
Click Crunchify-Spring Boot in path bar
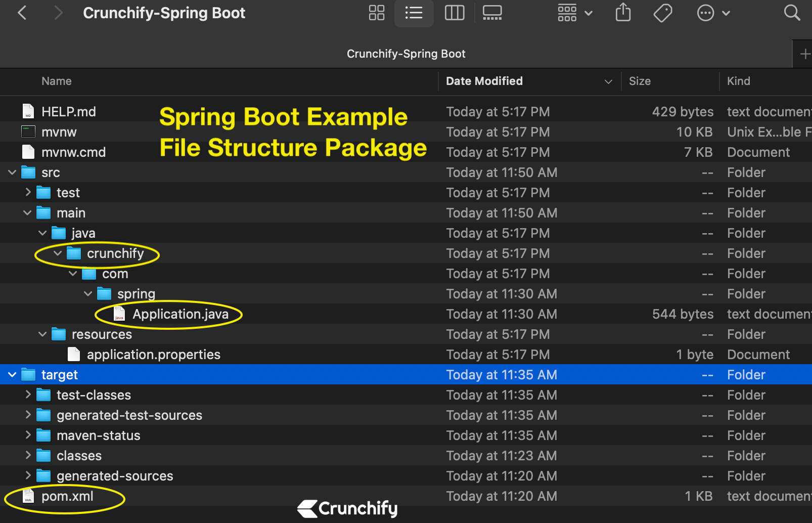click(x=406, y=54)
